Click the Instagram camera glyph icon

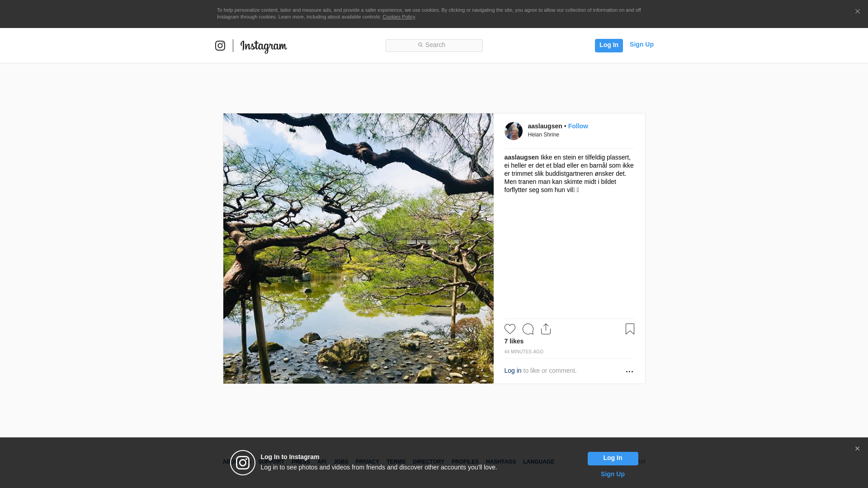coord(220,46)
